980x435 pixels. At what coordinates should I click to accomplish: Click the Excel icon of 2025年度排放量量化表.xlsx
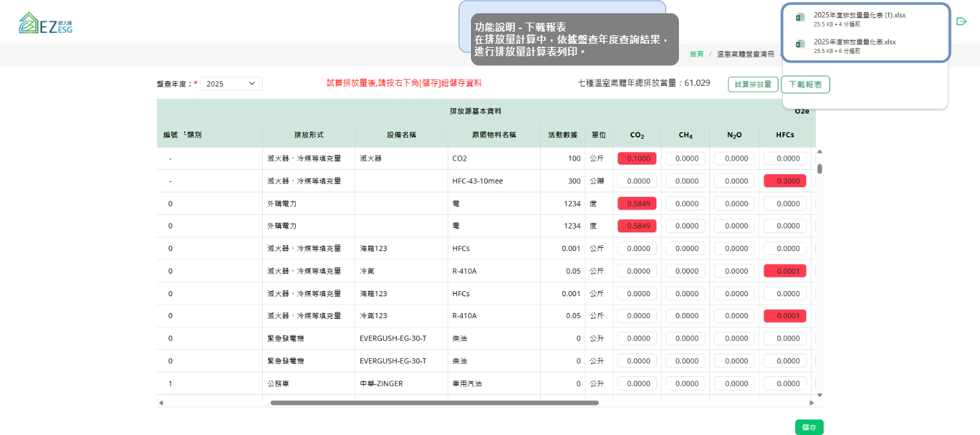(x=800, y=45)
